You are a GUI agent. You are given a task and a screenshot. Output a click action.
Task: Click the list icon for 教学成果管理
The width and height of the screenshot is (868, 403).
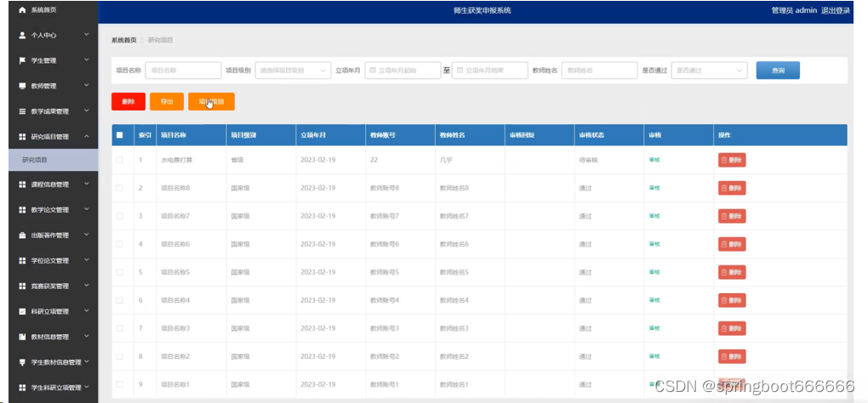(x=22, y=111)
